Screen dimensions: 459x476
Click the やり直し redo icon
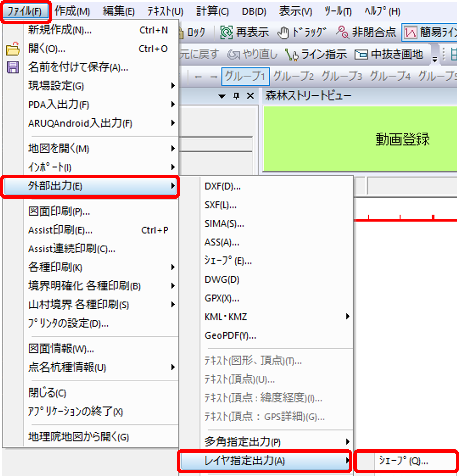click(233, 55)
